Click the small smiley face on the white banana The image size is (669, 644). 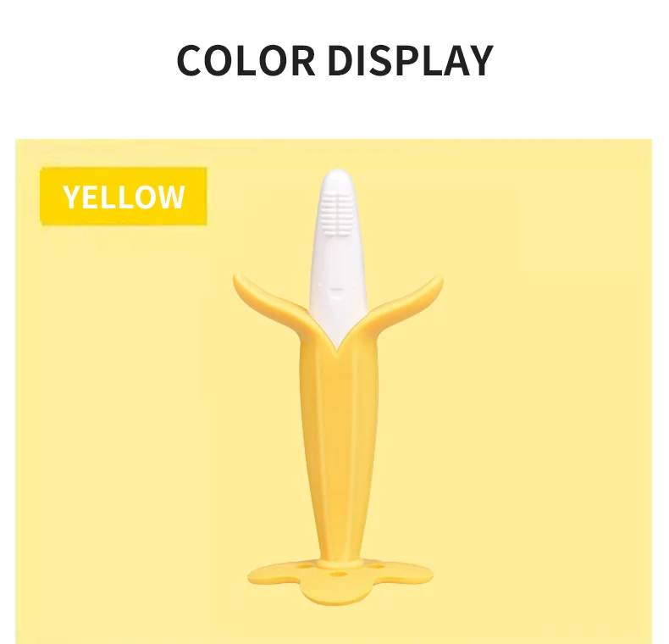(x=337, y=292)
